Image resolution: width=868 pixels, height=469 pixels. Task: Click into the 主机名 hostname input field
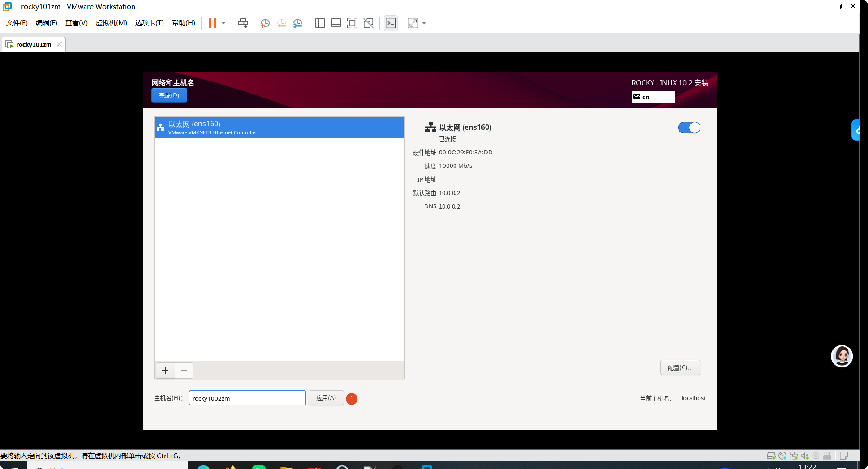[247, 398]
